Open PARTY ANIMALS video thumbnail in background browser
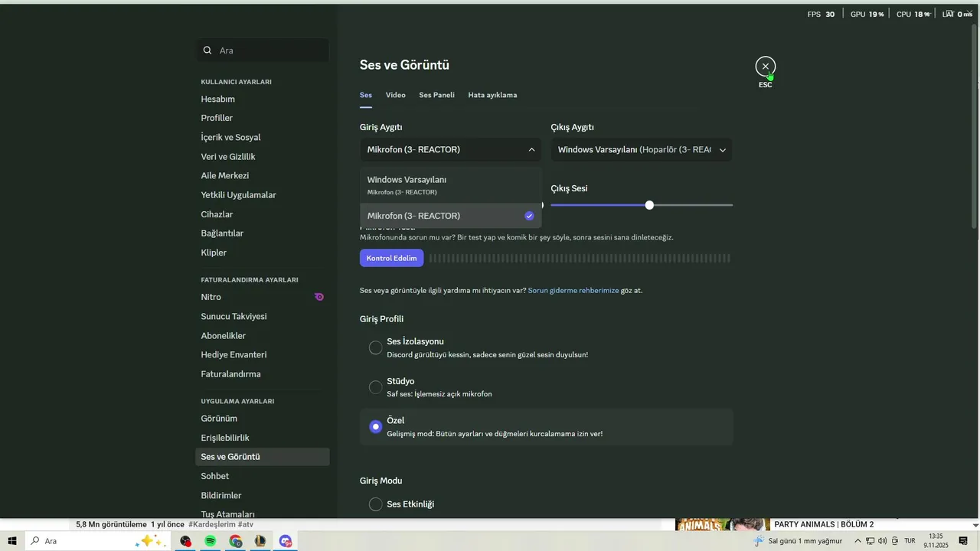980x551 pixels. pos(723,524)
